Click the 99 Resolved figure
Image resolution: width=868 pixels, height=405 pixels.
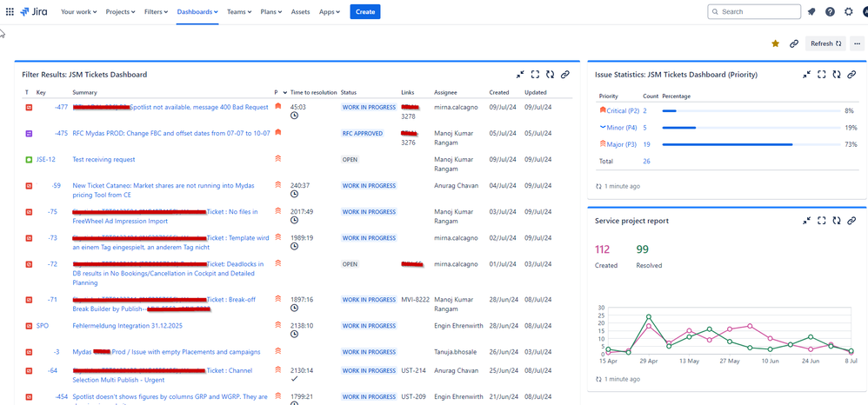click(x=642, y=249)
